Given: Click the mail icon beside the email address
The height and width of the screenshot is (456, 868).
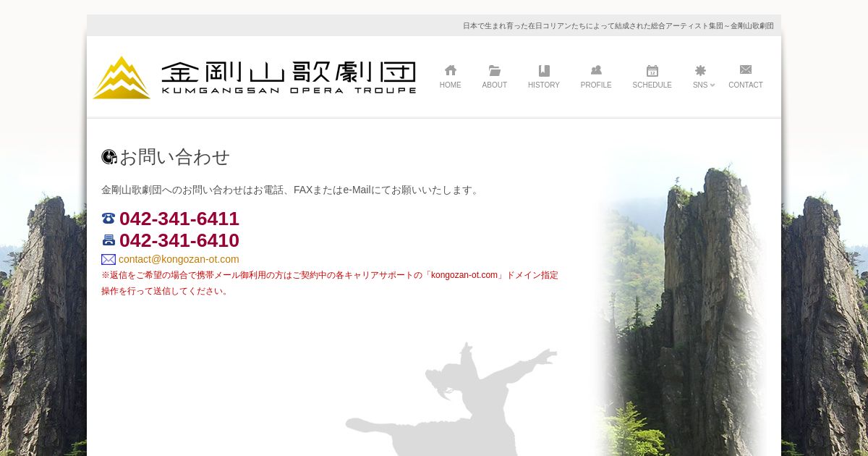Looking at the screenshot, I should [x=109, y=259].
